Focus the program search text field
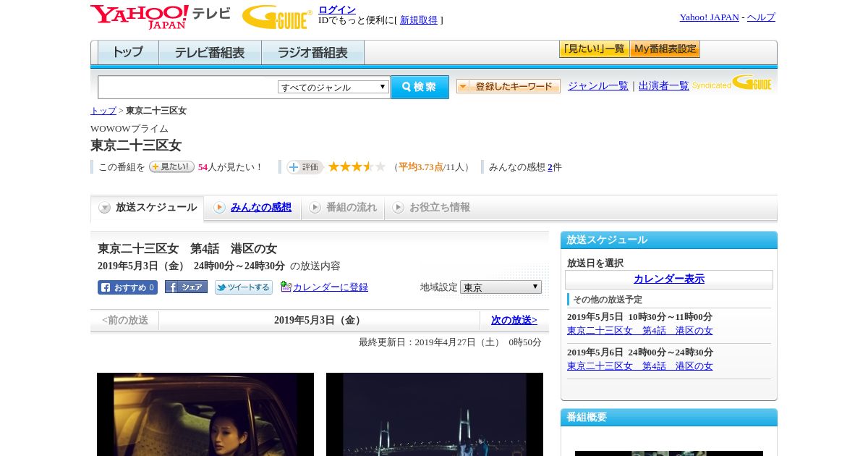 click(x=188, y=88)
